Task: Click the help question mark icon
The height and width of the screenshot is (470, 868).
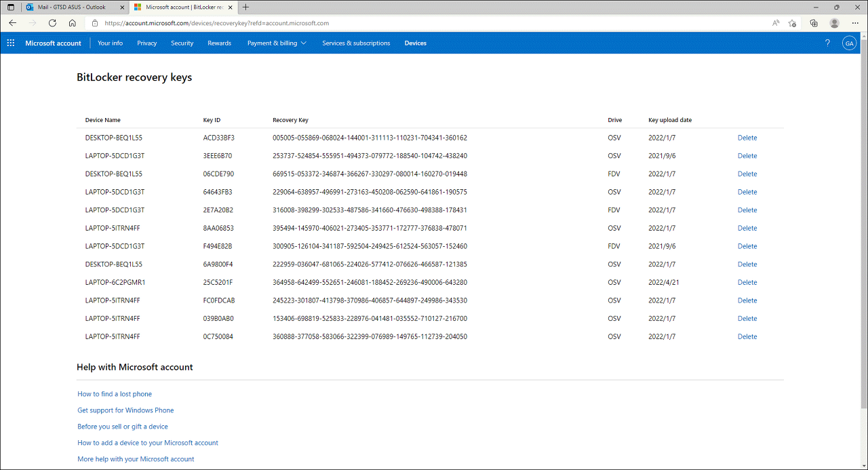Action: (x=827, y=43)
